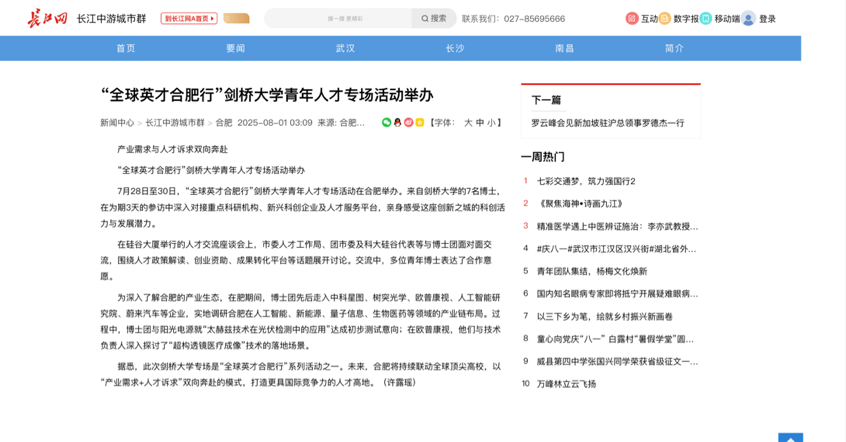Image resolution: width=846 pixels, height=442 pixels.
Task: Open hot item 万峰林立云飞扬
Action: pyautogui.click(x=566, y=384)
